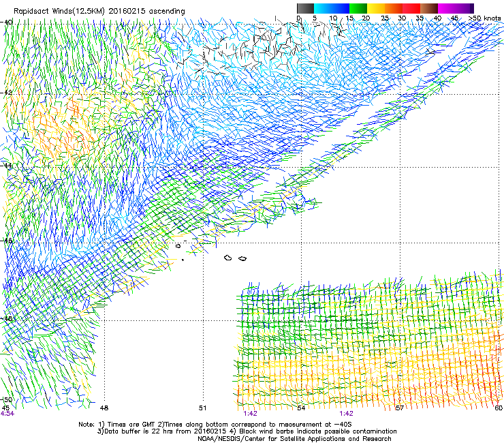Click the longitude label '57' on bottom axis

point(400,408)
